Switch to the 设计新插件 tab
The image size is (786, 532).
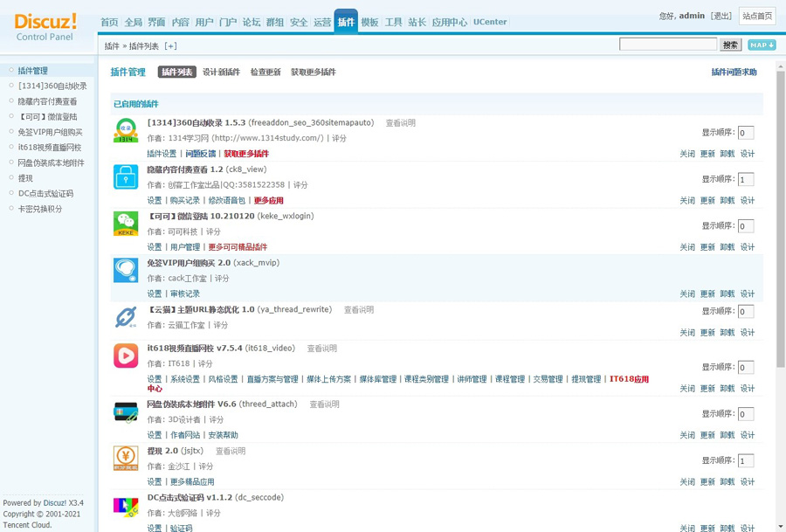[x=221, y=73]
